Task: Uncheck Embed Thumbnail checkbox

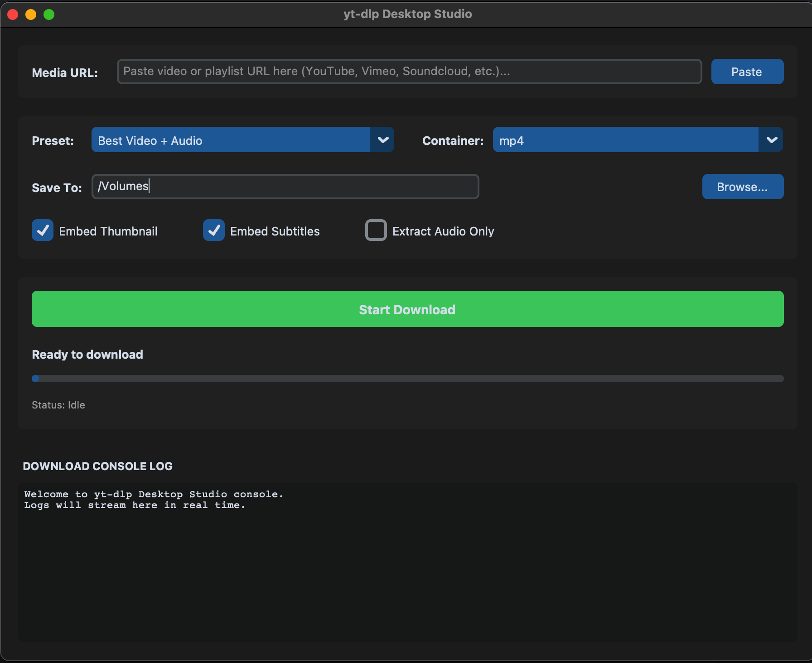Action: click(43, 231)
